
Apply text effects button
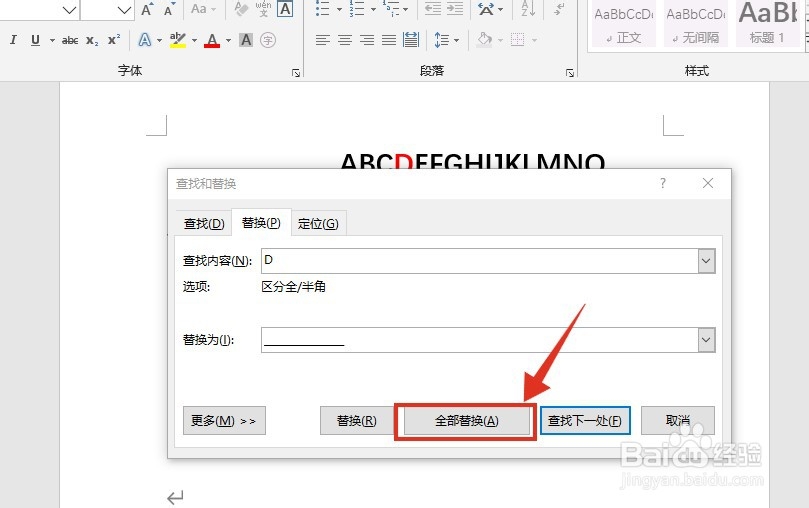tap(145, 40)
